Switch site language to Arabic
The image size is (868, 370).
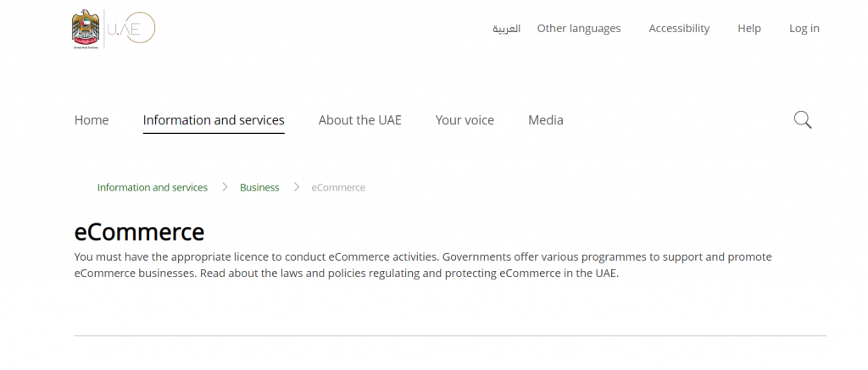coord(507,29)
